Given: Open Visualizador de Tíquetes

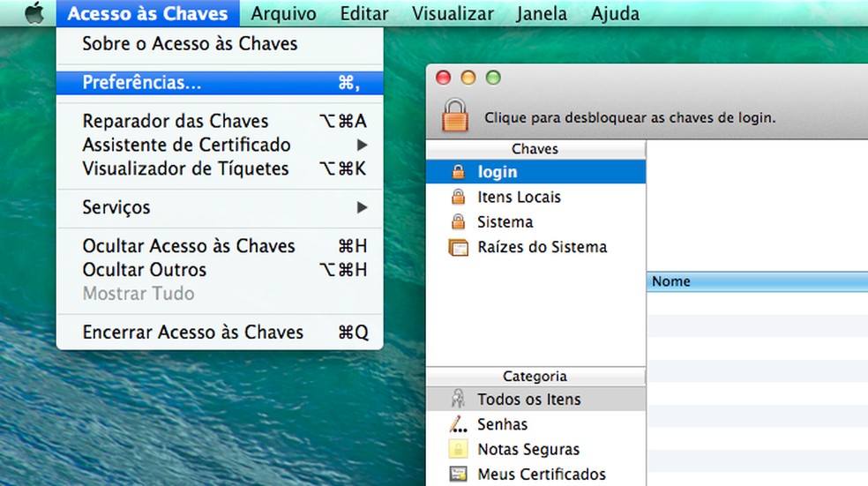Looking at the screenshot, I should click(220, 168).
